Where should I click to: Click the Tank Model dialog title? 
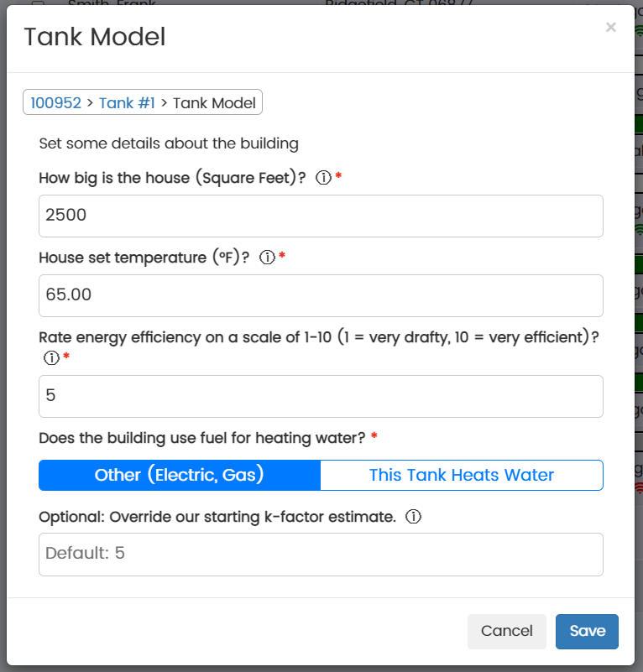tap(95, 37)
